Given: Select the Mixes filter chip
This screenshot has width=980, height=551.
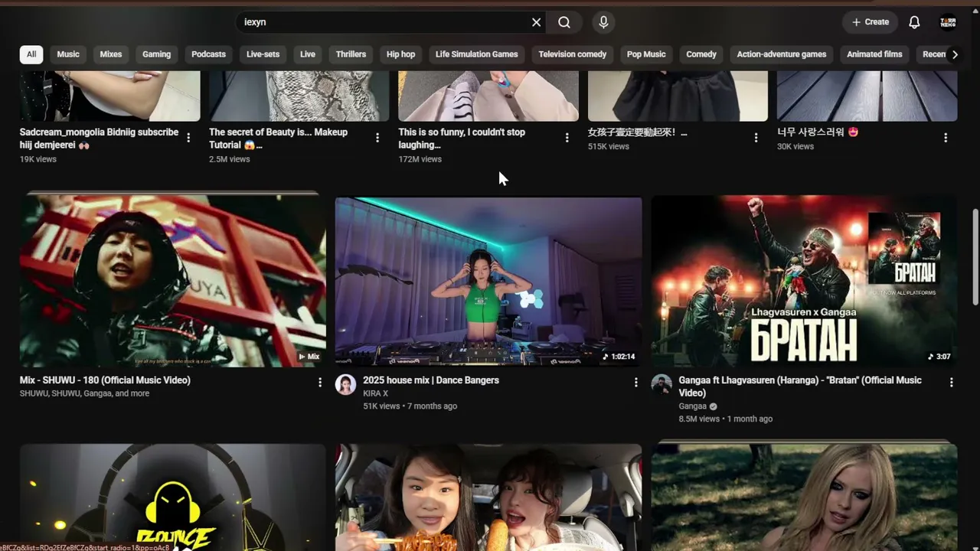Looking at the screenshot, I should pos(111,54).
